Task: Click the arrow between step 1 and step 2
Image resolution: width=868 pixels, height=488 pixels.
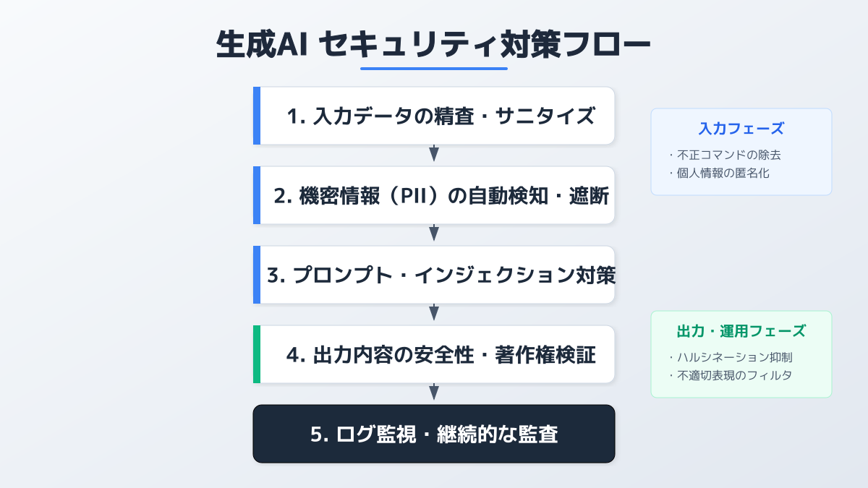Action: (434, 153)
